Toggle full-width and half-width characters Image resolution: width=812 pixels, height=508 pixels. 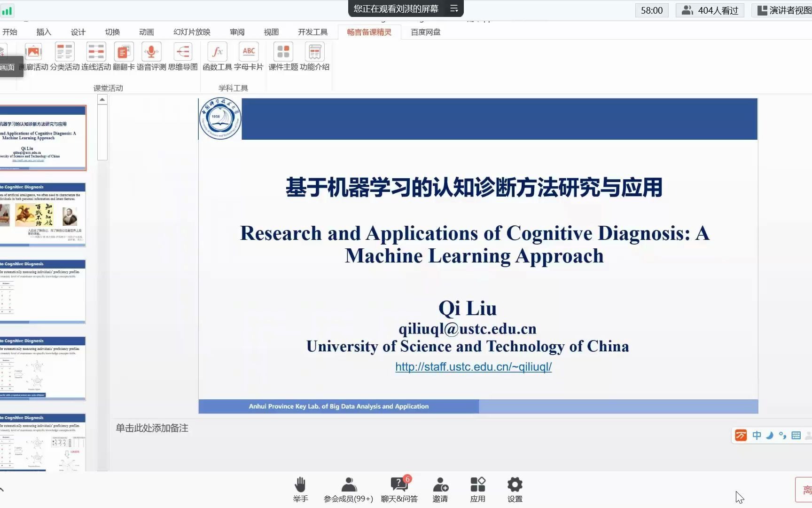770,435
